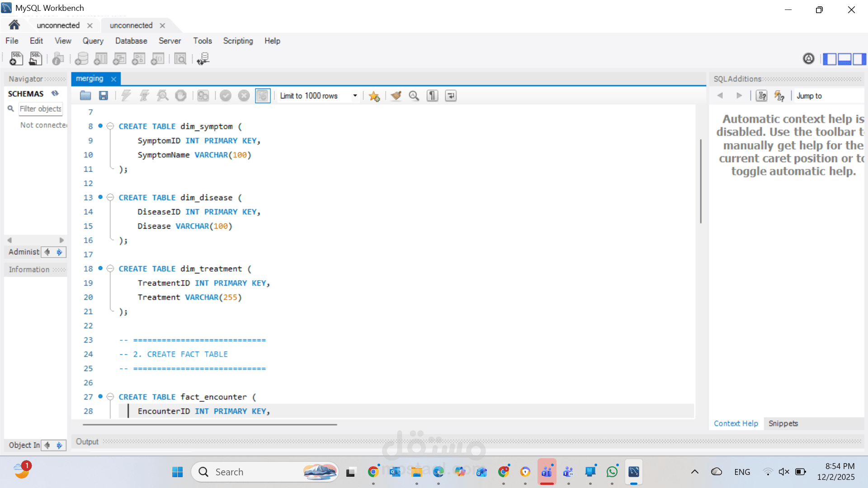
Task: Toggle invisible characters pilcrow button
Action: [x=432, y=96]
